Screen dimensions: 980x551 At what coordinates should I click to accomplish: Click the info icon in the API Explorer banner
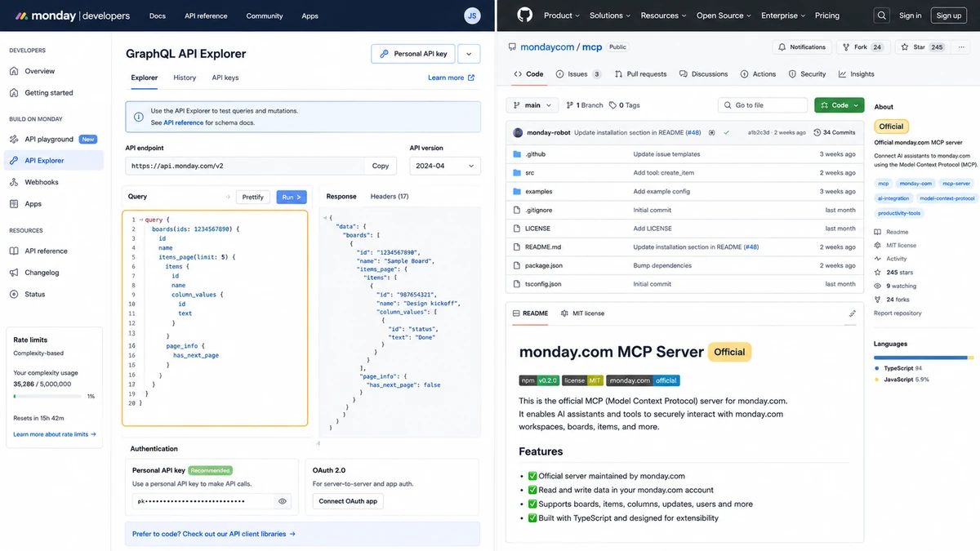click(139, 117)
